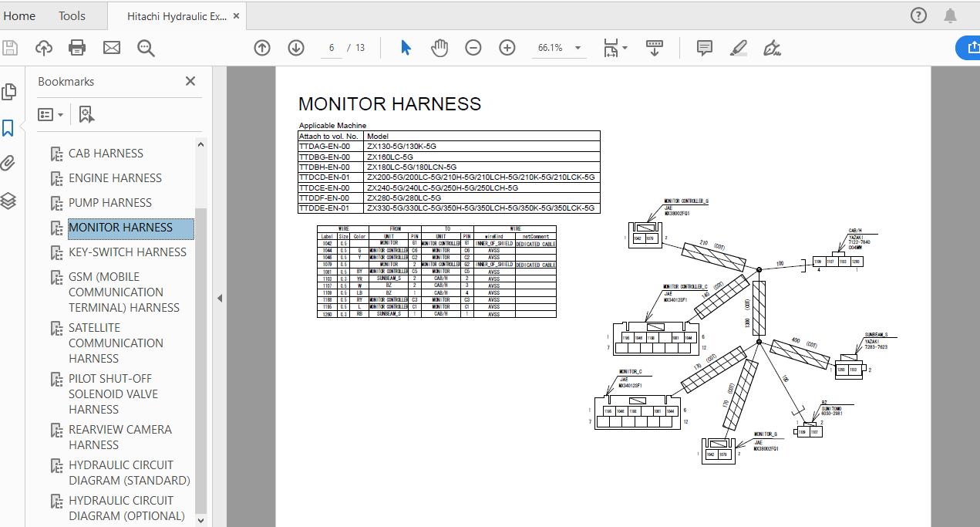Open REARVIEW CAMERA HARNESS bookmark
Image resolution: width=980 pixels, height=527 pixels.
click(120, 437)
